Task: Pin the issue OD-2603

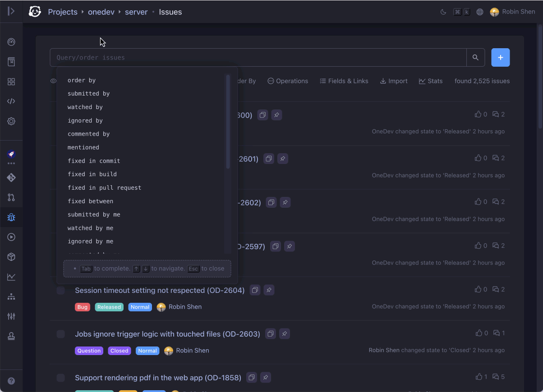Action: point(285,333)
